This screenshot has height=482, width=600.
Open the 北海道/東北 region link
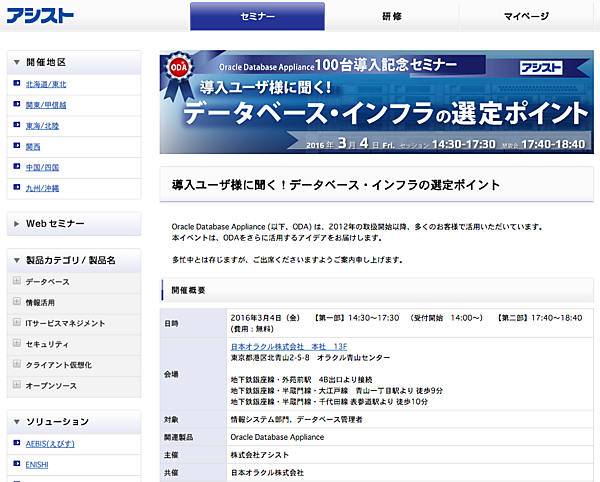46,84
